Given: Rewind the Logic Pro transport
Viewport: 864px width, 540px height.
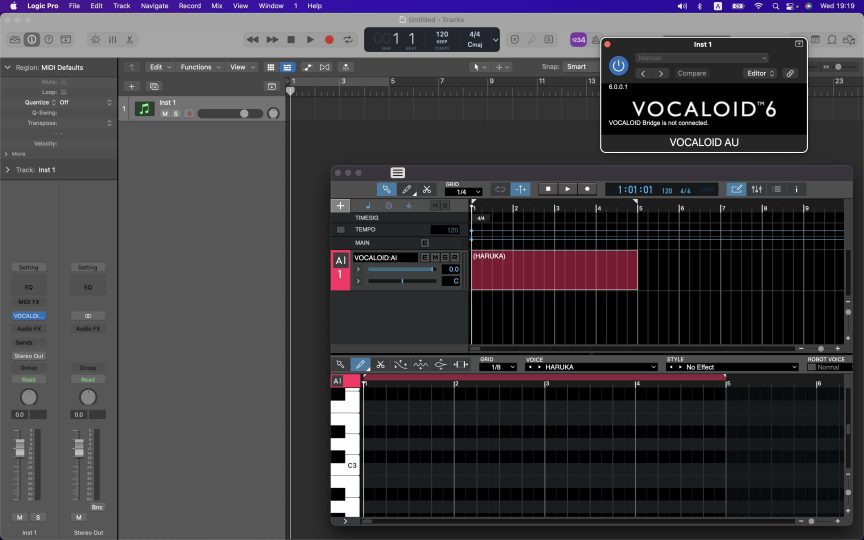Looking at the screenshot, I should click(252, 40).
